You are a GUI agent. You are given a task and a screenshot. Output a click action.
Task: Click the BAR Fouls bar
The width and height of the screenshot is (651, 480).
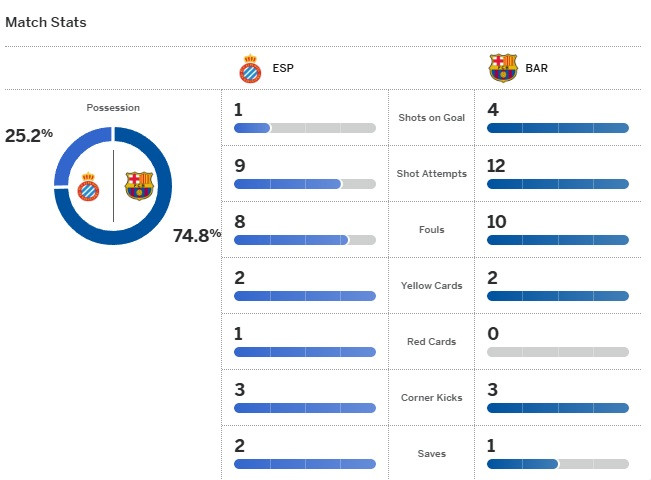click(558, 240)
